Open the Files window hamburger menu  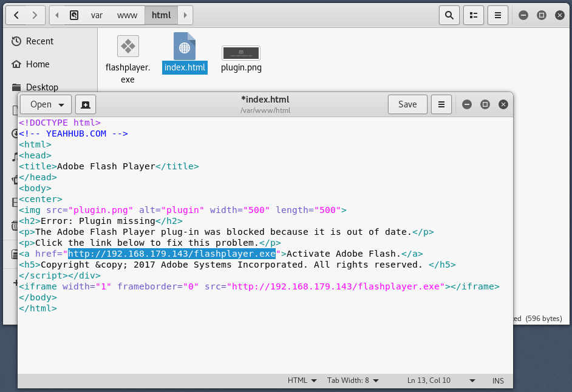click(498, 15)
